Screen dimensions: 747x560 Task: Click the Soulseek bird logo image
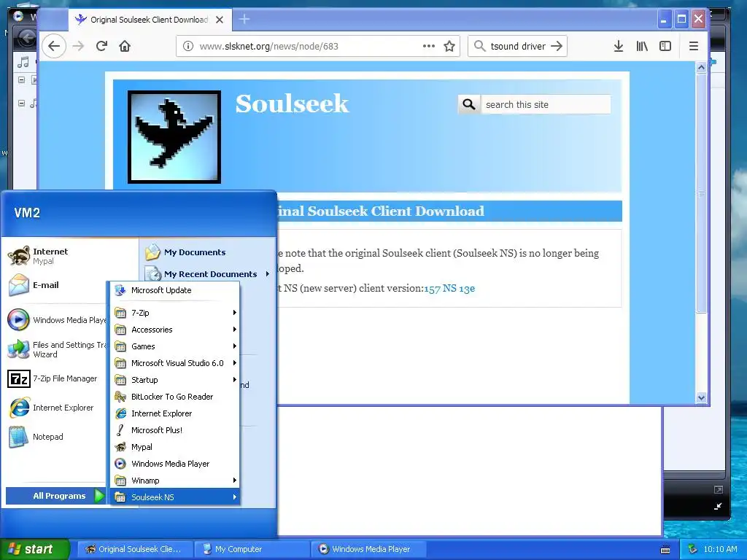point(174,136)
